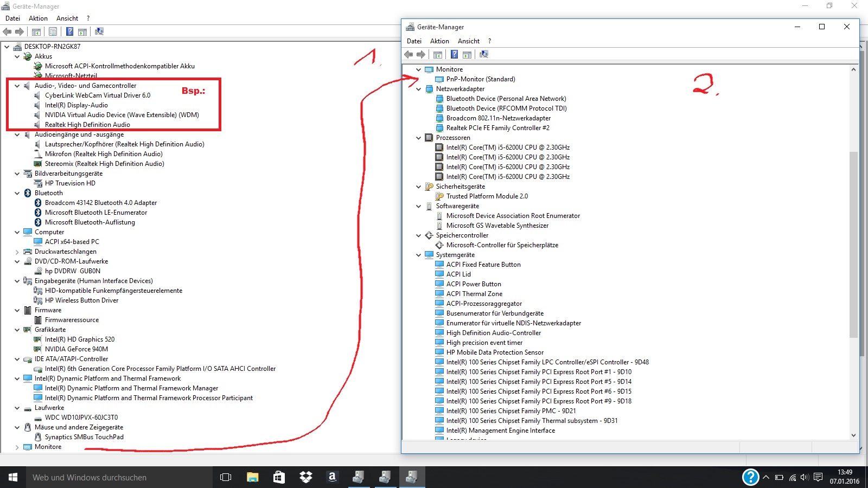This screenshot has height=488, width=868.
Task: Click action pane icon in left window toolbar
Action: [82, 31]
